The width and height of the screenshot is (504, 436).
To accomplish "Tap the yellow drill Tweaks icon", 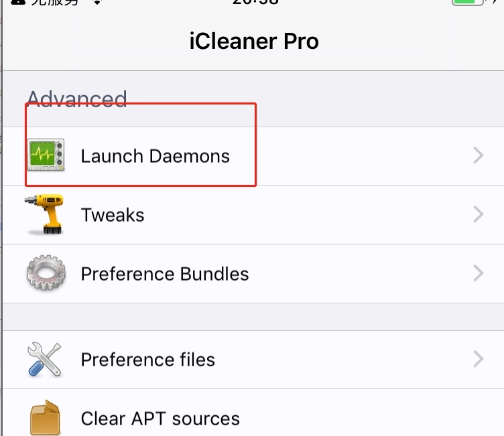I will (x=44, y=214).
